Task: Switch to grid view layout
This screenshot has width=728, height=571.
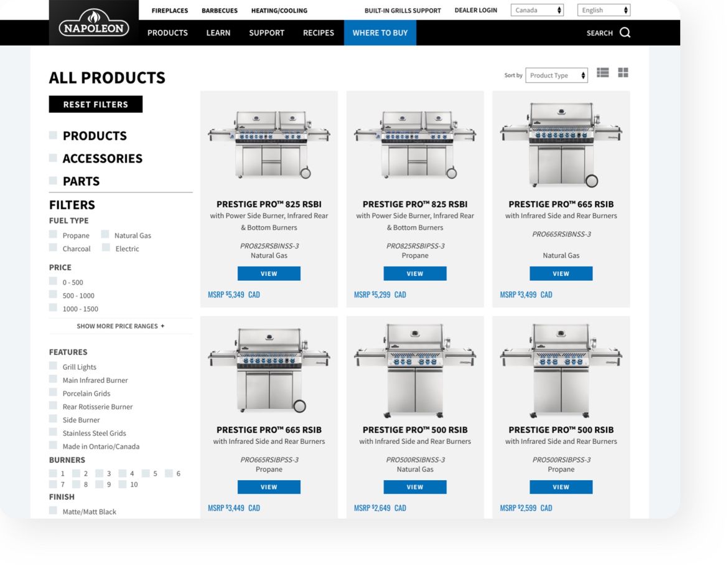Action: tap(622, 72)
